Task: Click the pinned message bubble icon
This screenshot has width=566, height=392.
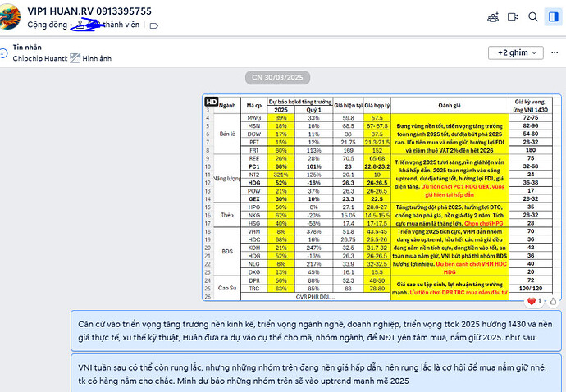Action: click(x=6, y=52)
